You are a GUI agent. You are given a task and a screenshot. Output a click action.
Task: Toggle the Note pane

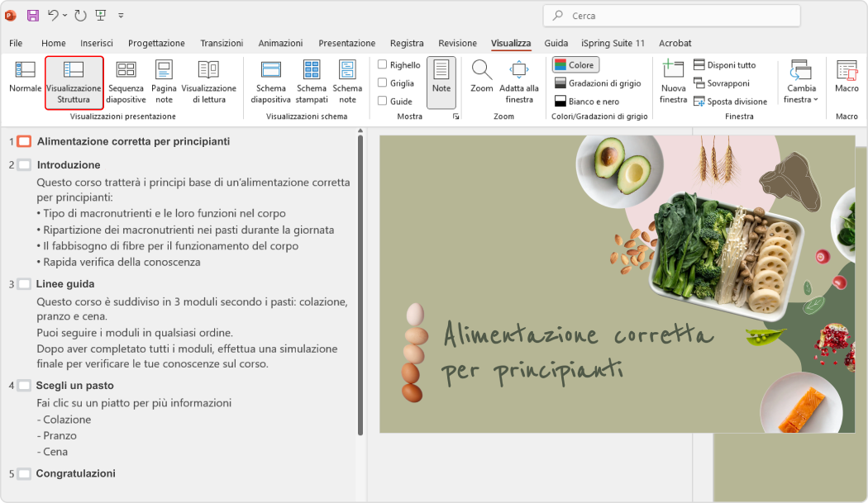tap(441, 81)
